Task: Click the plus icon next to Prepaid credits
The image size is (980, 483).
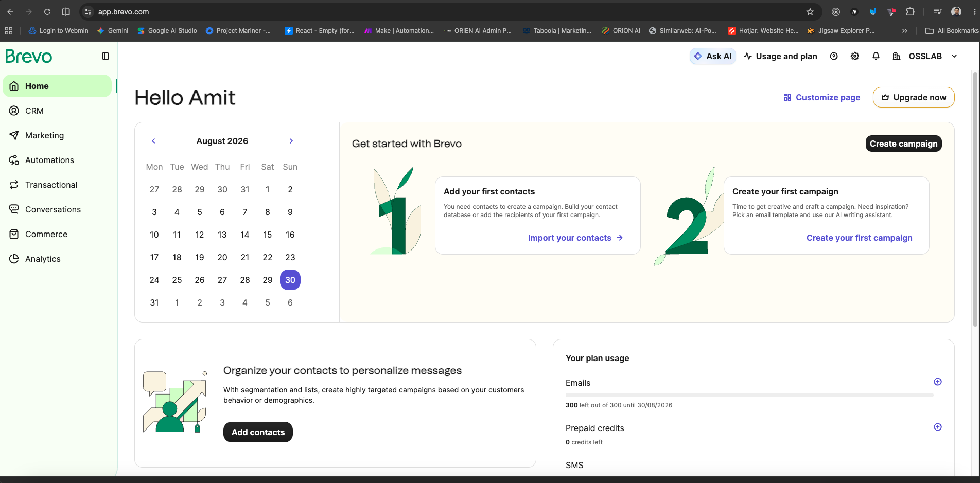Action: click(938, 427)
